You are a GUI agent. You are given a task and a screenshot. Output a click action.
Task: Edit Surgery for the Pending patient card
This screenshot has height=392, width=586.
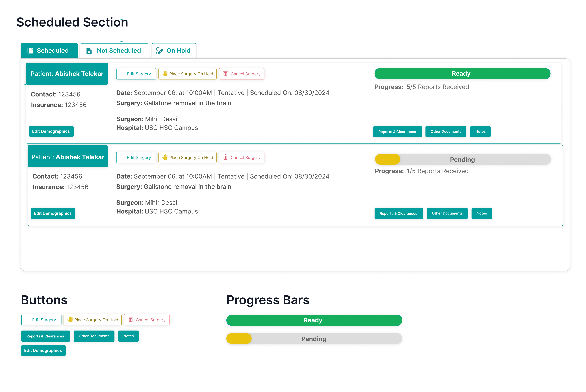pos(136,158)
